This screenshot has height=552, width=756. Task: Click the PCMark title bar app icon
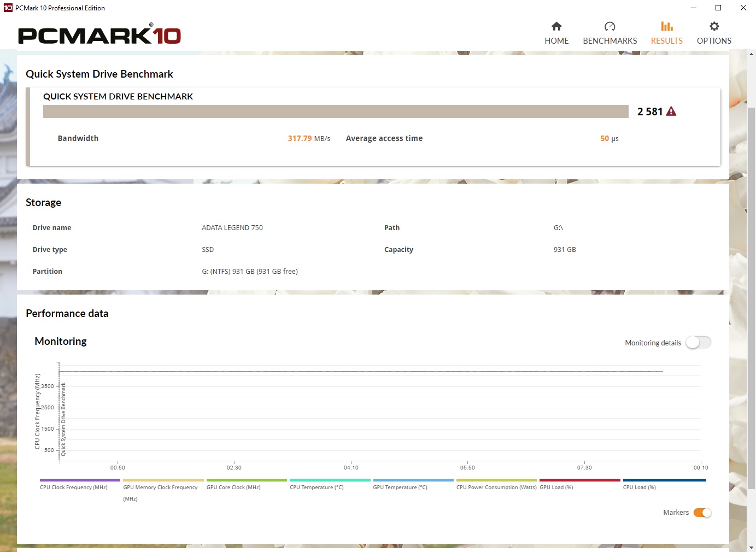(x=8, y=8)
